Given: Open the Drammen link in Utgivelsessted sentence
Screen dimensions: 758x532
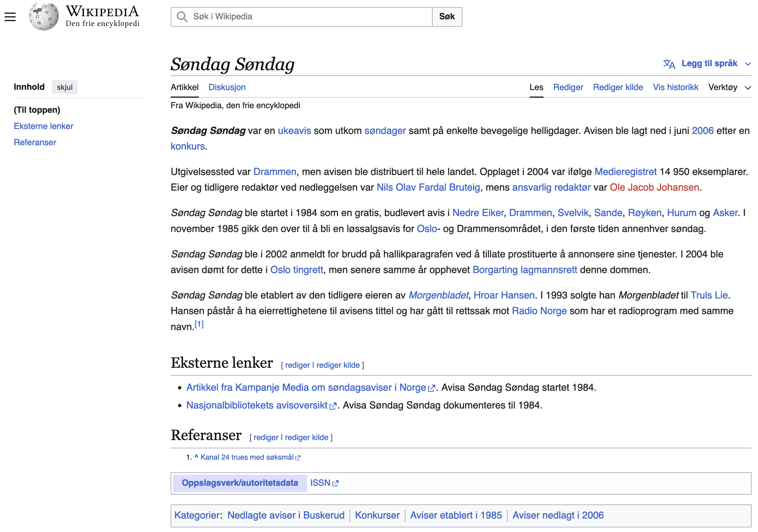Looking at the screenshot, I should click(275, 172).
